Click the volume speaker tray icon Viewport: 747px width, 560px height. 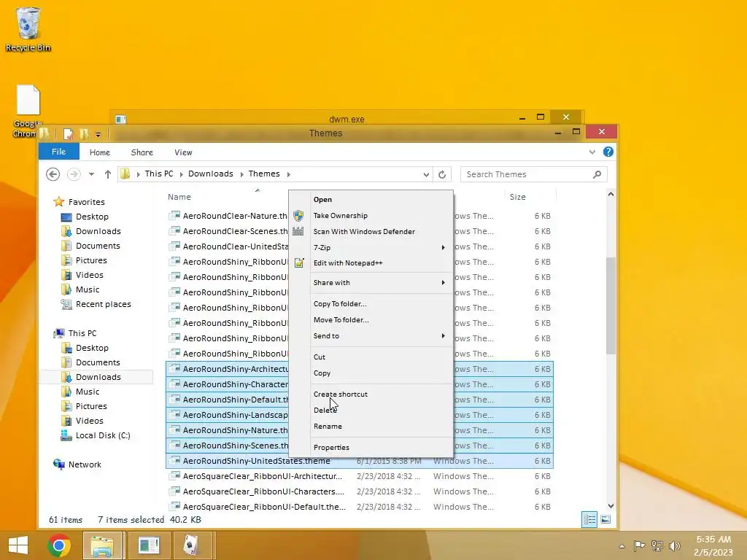(675, 545)
